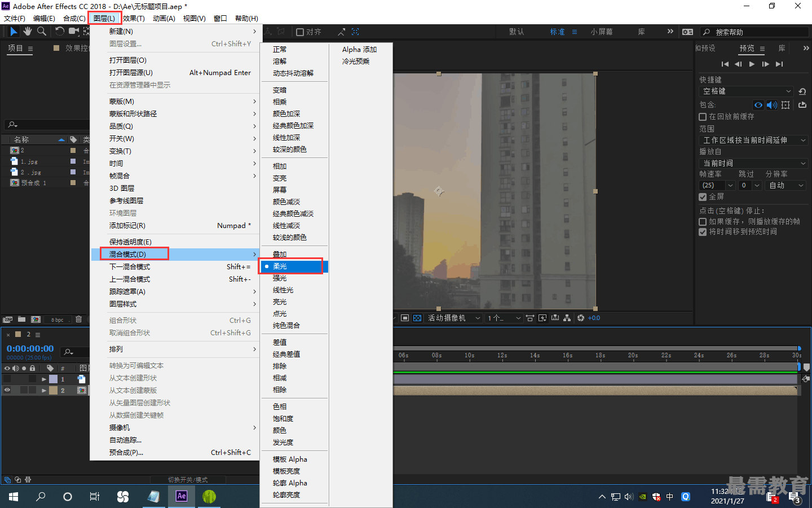812x508 pixels.
Task: Enable 如果缓存,则播放缓存的帧 checkbox
Action: tap(703, 222)
